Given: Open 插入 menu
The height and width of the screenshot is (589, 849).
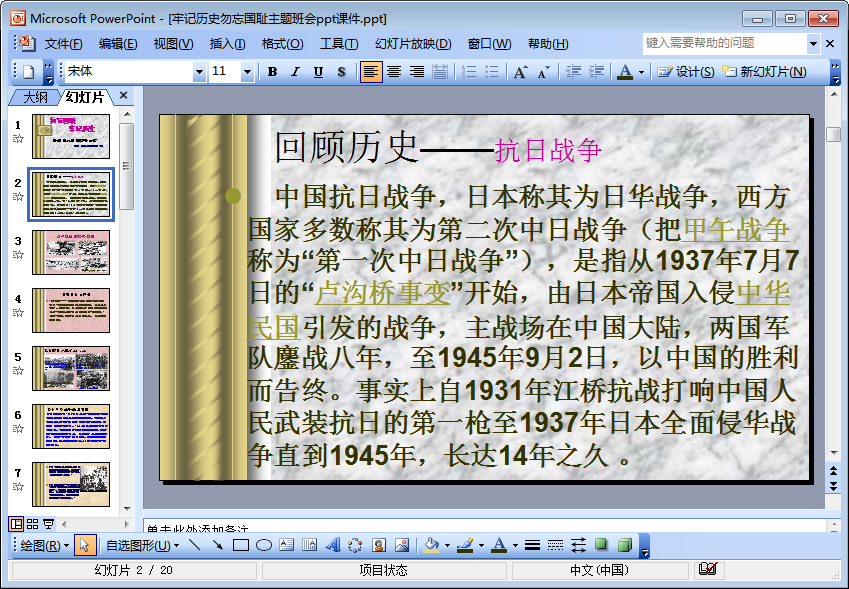Looking at the screenshot, I should 227,44.
